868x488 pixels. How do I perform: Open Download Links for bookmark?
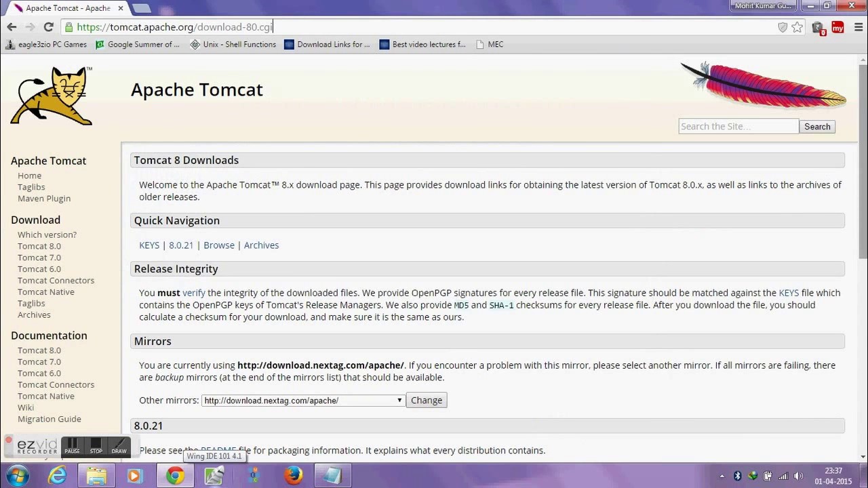[x=328, y=44]
